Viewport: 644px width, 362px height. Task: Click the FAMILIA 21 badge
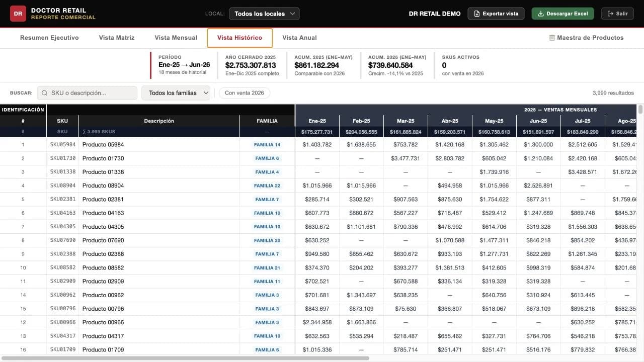click(x=267, y=267)
